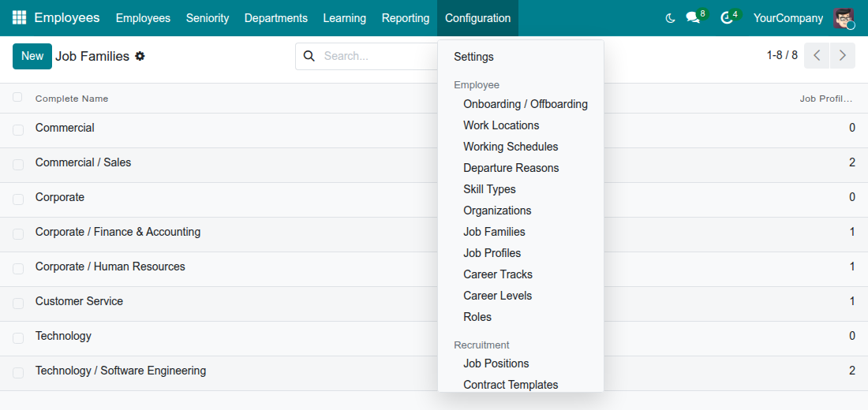The height and width of the screenshot is (410, 868).
Task: Click job profile count 1 for Customer Service
Action: pos(852,301)
